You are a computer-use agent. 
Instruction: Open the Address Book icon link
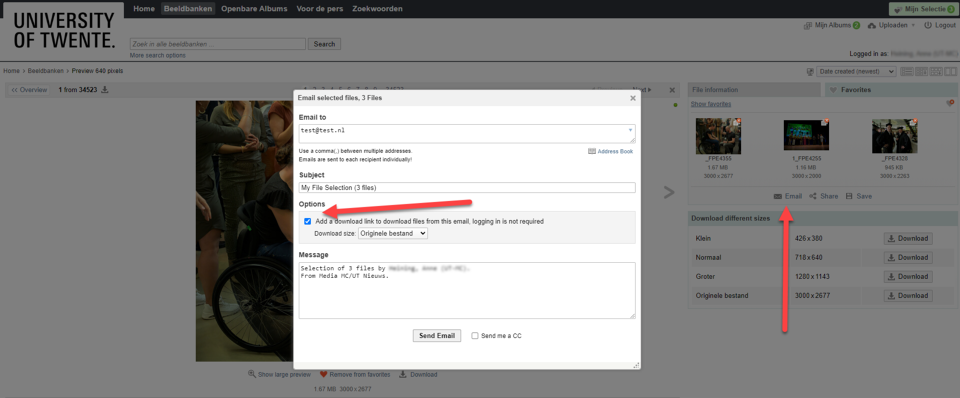click(610, 151)
